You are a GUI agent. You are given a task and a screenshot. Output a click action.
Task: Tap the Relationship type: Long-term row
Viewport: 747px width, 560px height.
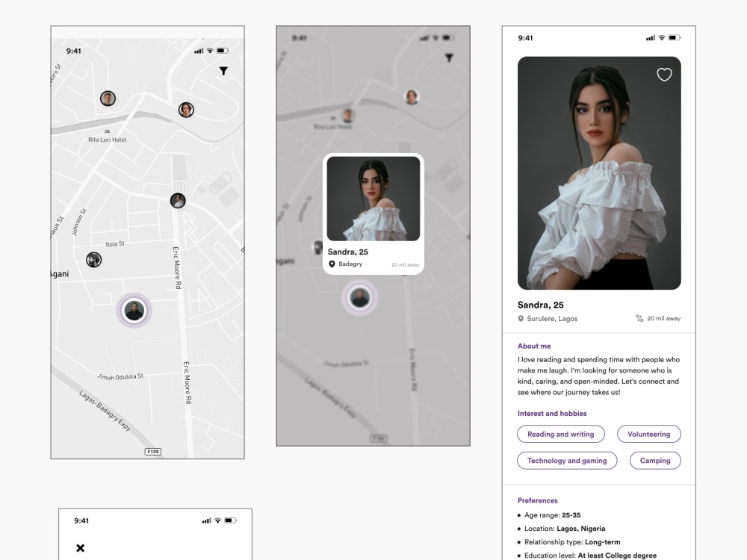[x=569, y=542]
